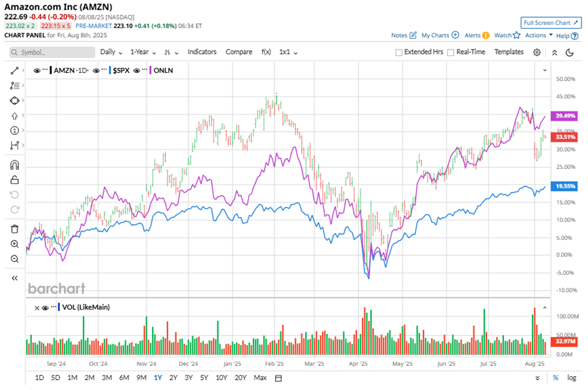
Task: Select the Max time range
Action: pos(260,378)
